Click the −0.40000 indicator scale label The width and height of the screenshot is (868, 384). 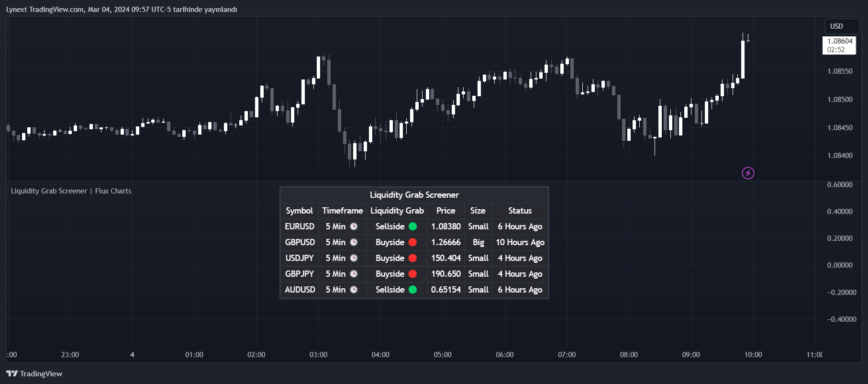(842, 319)
